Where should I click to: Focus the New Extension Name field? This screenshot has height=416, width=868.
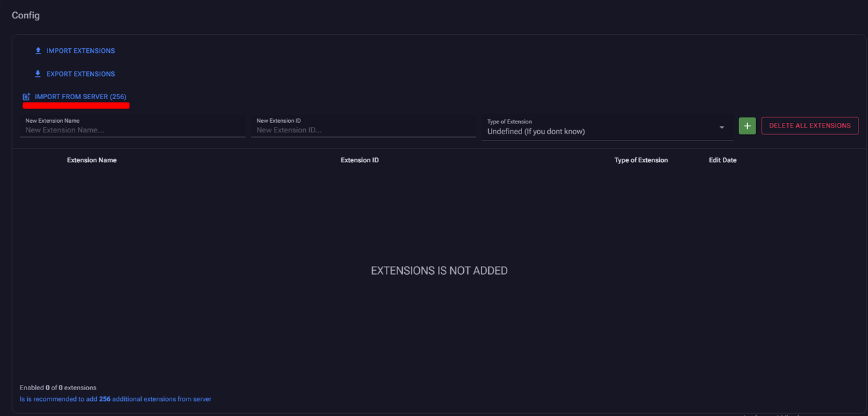click(132, 130)
